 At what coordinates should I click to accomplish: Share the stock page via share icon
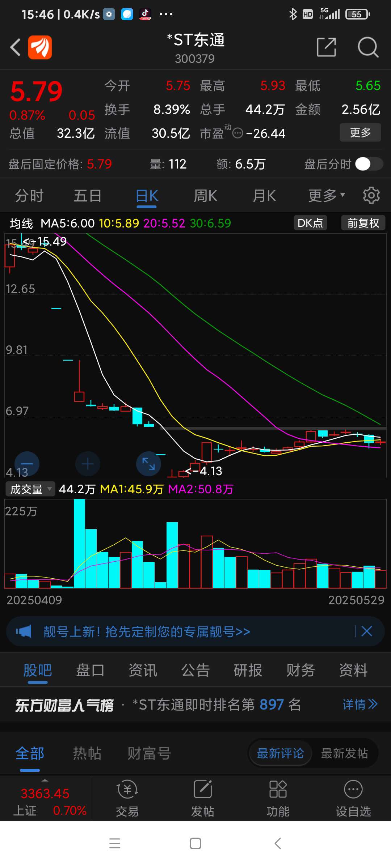[326, 47]
